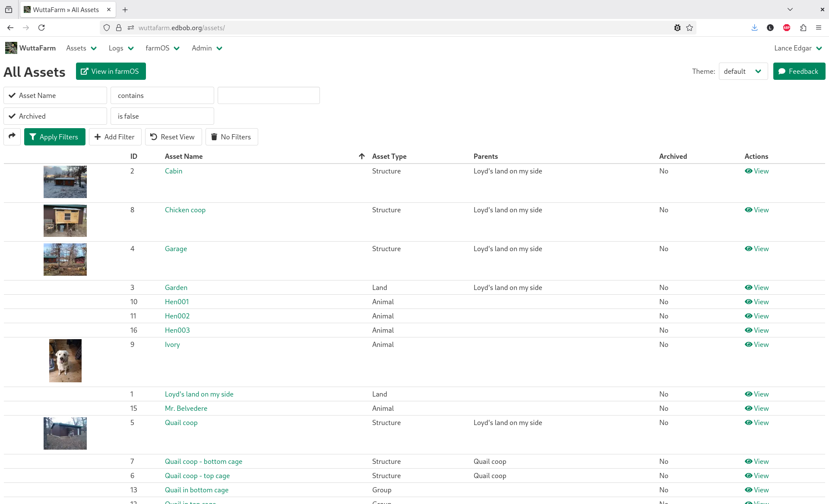This screenshot has width=829, height=504.
Task: Click the bug icon in the address bar
Action: tap(677, 27)
